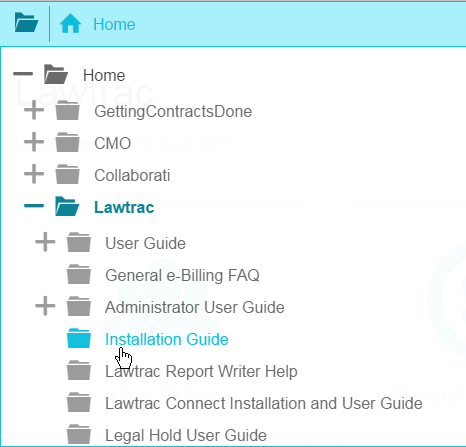
Task: Open the Installation Guide link
Action: tap(167, 339)
